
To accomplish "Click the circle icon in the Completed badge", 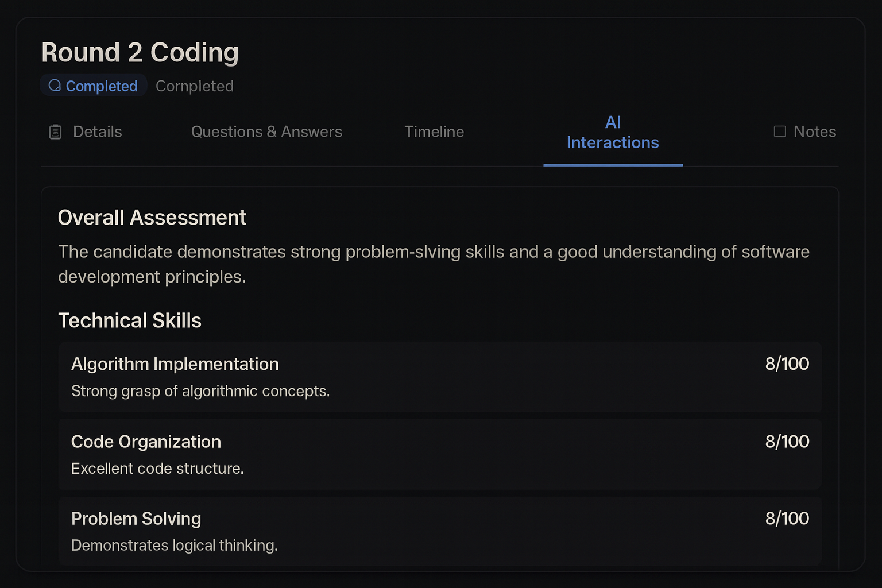I will click(55, 86).
